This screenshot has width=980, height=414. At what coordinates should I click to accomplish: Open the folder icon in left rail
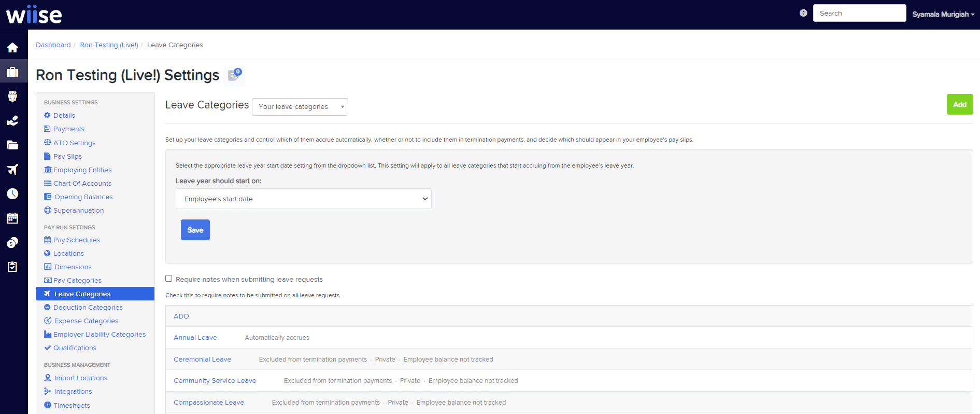click(x=12, y=145)
